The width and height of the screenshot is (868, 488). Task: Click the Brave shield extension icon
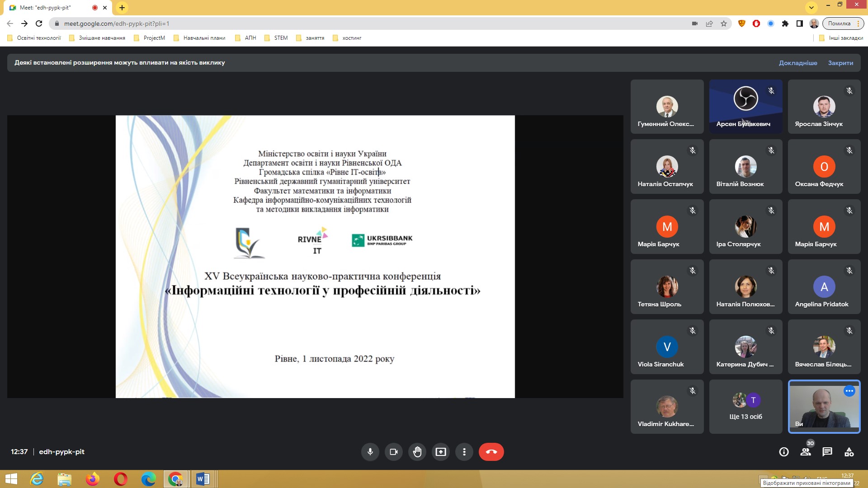[x=742, y=23]
